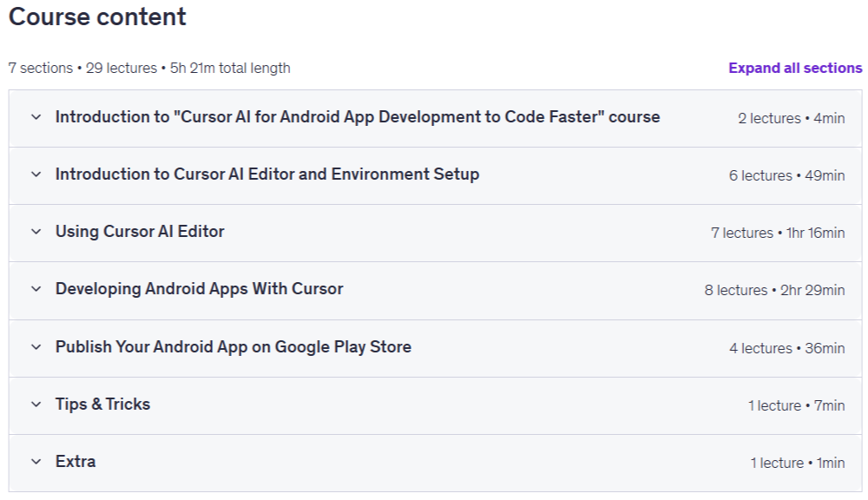Expand the chevron beside 'Introduction to "Cursor AI for Android App Development" course'
Viewport: 868px width, 500px height.
pyautogui.click(x=36, y=117)
